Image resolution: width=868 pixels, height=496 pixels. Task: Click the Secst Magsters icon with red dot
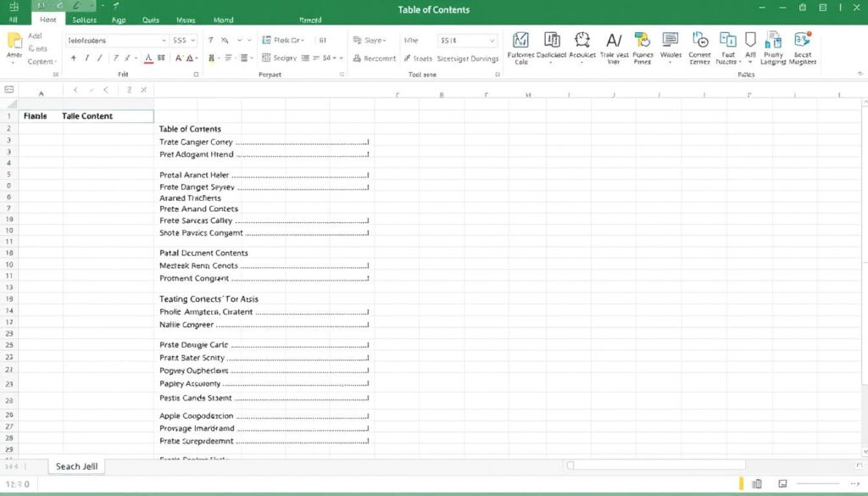coord(803,40)
